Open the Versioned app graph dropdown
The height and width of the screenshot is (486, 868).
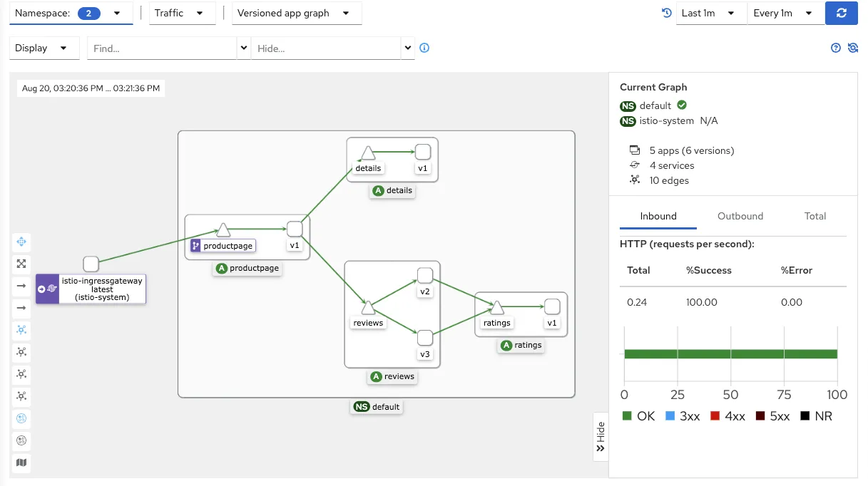pos(297,13)
